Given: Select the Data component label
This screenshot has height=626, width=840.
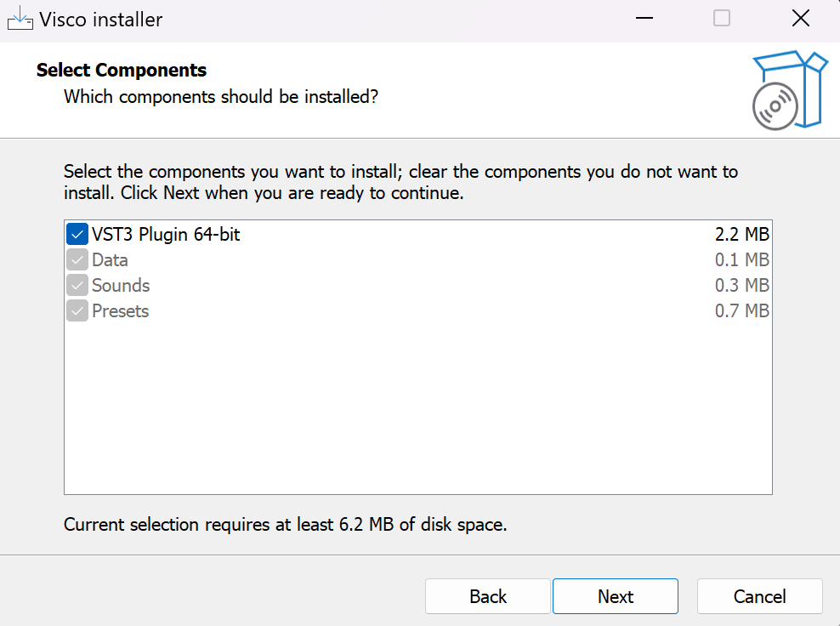Looking at the screenshot, I should pyautogui.click(x=110, y=259).
